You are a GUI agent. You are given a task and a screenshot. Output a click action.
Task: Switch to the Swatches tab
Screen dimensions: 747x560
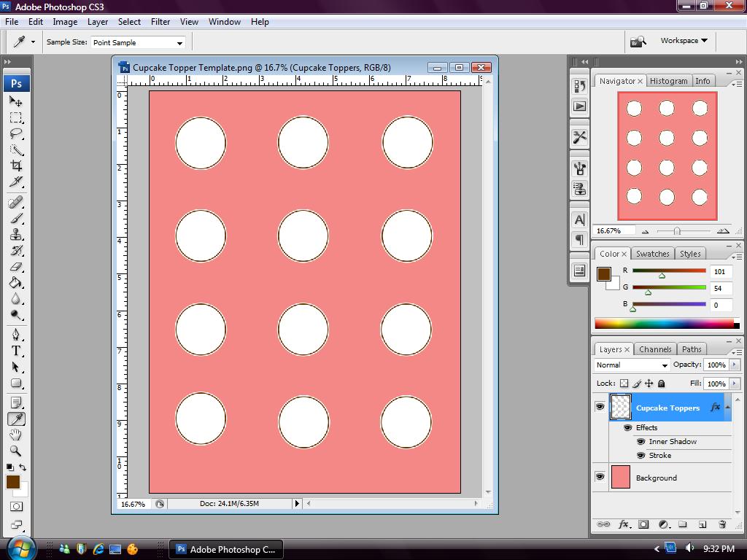(x=652, y=254)
